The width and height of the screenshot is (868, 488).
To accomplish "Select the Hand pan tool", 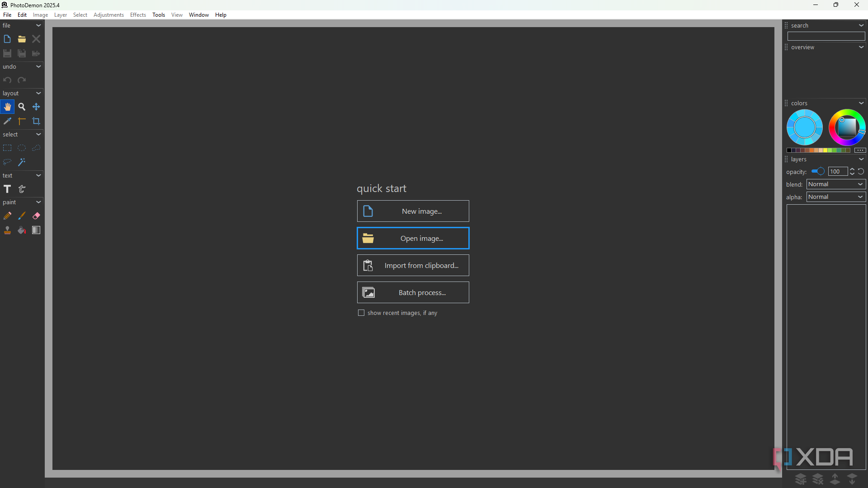I will (7, 107).
